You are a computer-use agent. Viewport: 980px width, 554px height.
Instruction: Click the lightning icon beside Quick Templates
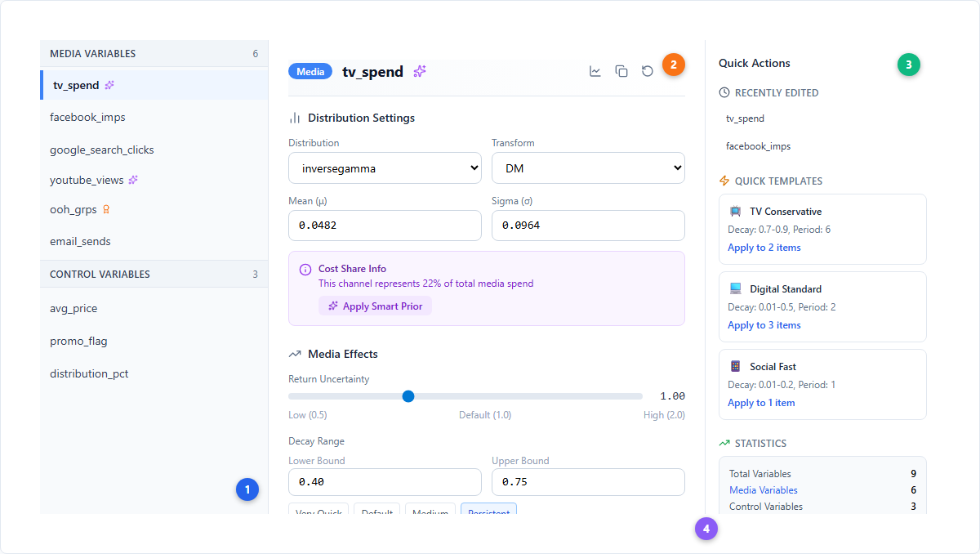(724, 181)
